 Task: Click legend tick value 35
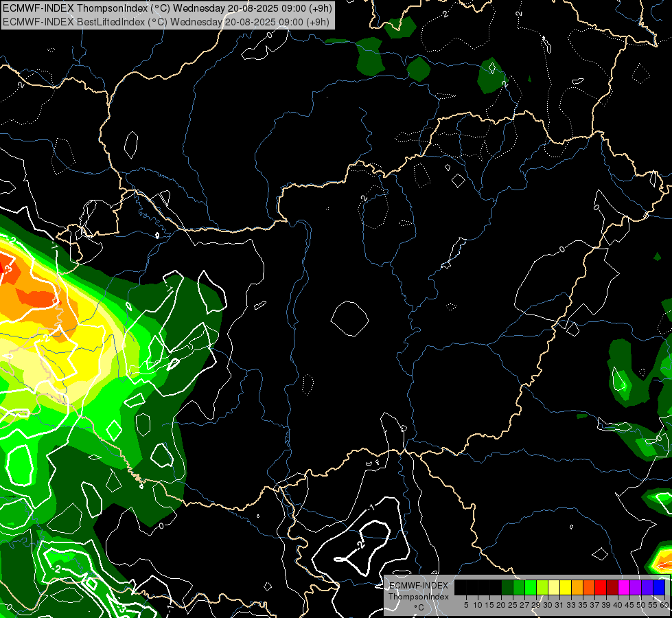tap(583, 605)
